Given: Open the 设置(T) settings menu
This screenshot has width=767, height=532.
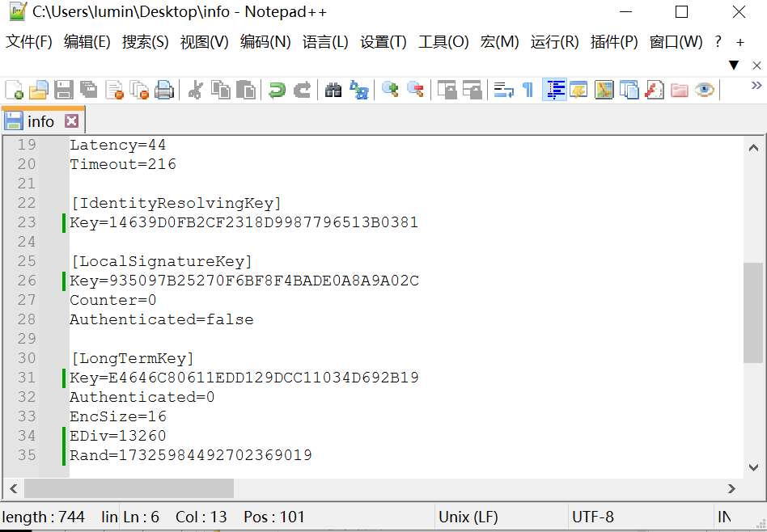Looking at the screenshot, I should (382, 42).
